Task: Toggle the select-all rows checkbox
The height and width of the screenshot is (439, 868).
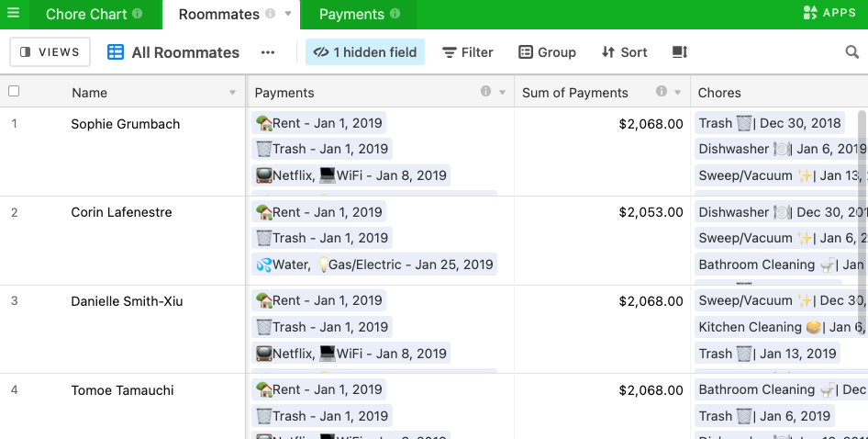Action: coord(14,92)
